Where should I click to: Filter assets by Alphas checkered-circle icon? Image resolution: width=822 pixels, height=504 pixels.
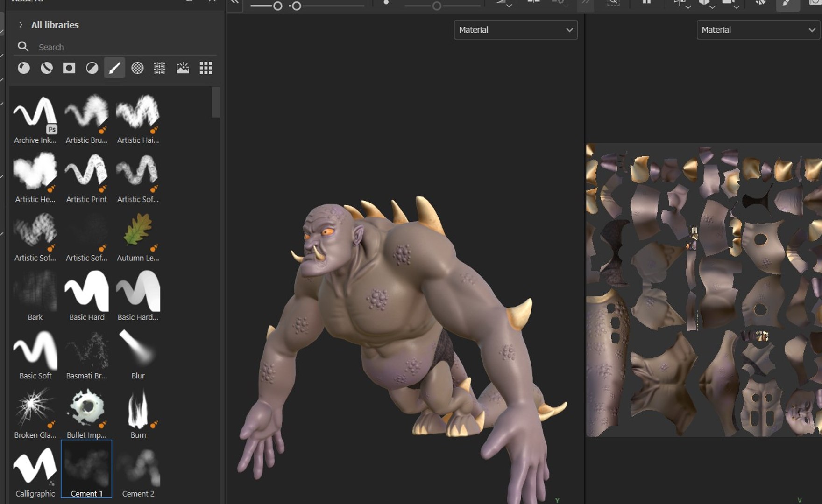(x=137, y=68)
